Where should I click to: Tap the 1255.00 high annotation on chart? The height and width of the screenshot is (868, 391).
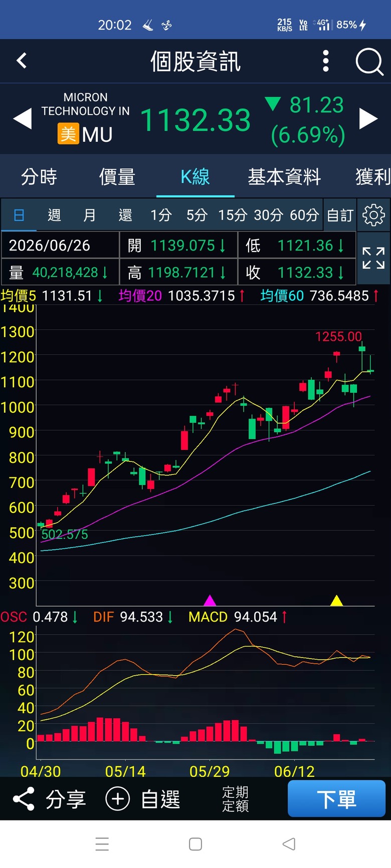click(338, 337)
